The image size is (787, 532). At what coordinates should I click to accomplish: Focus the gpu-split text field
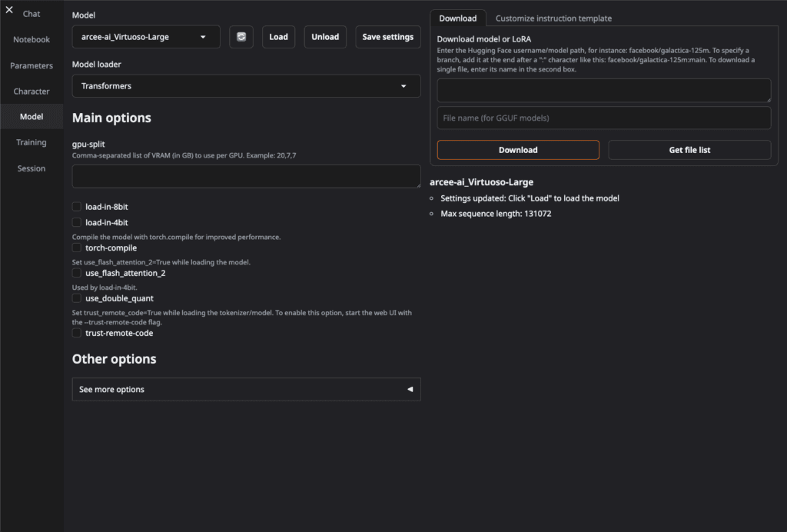247,176
